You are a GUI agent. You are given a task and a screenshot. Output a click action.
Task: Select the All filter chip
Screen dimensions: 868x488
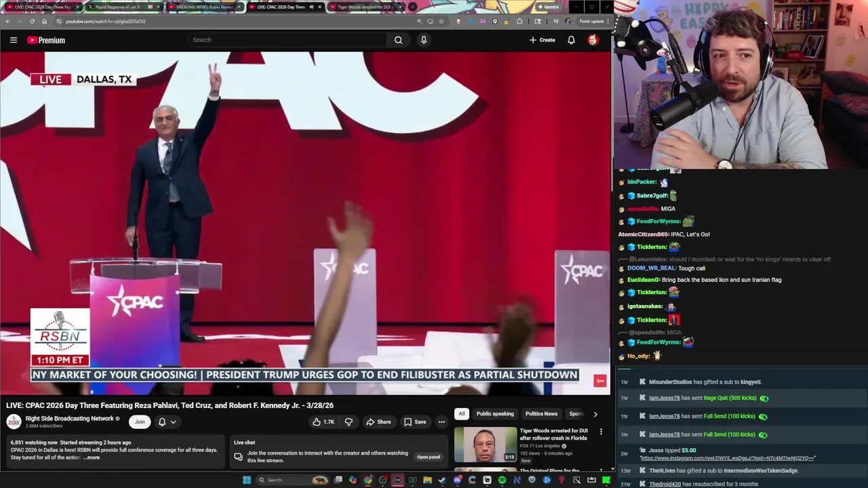click(x=461, y=413)
